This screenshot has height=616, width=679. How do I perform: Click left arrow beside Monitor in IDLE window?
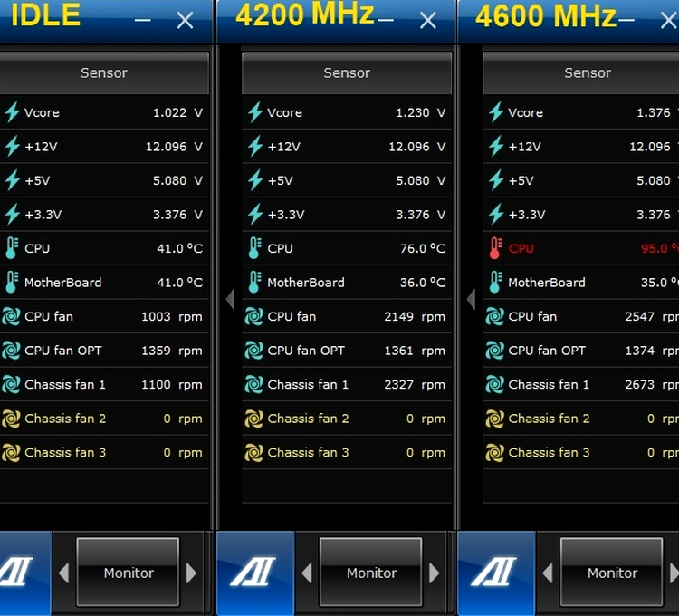63,573
